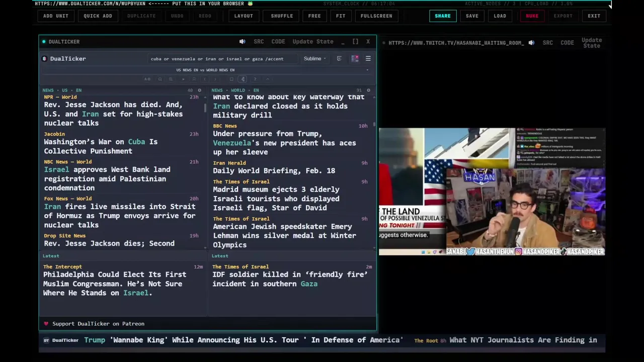Screen dimensions: 644x362
Task: Go to previous with the left arrow icon
Action: (205, 79)
